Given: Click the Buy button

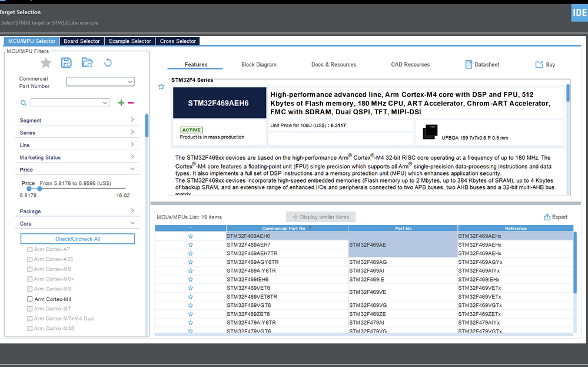Looking at the screenshot, I should point(545,65).
